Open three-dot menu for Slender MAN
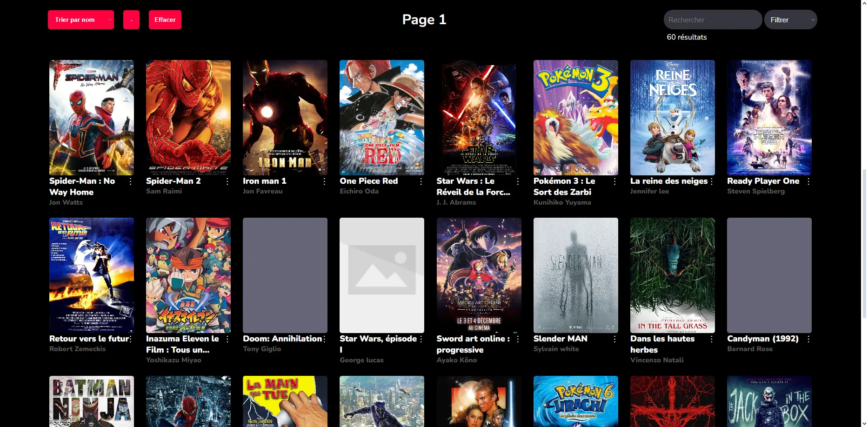 [x=614, y=339]
